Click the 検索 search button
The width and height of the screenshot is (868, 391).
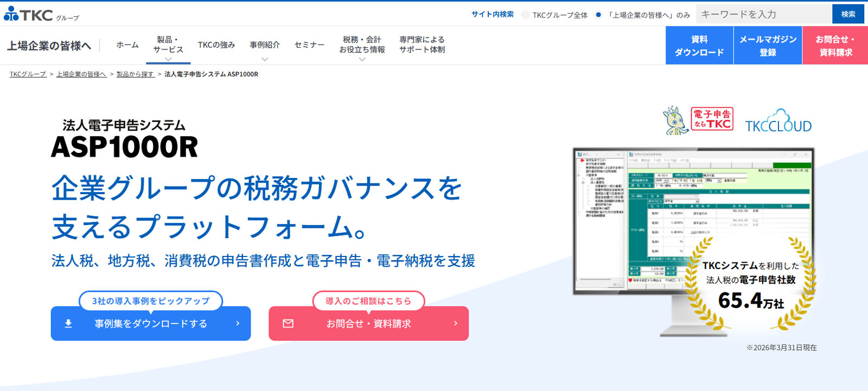(x=848, y=14)
